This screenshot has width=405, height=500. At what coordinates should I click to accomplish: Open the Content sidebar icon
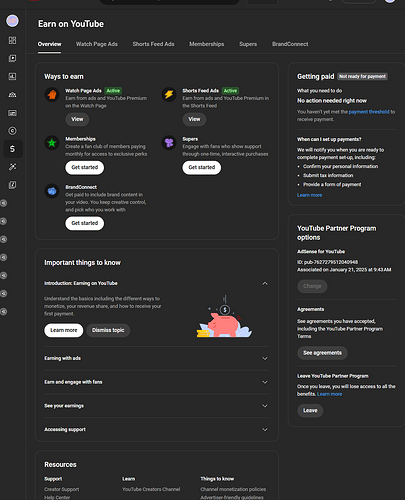pos(12,58)
